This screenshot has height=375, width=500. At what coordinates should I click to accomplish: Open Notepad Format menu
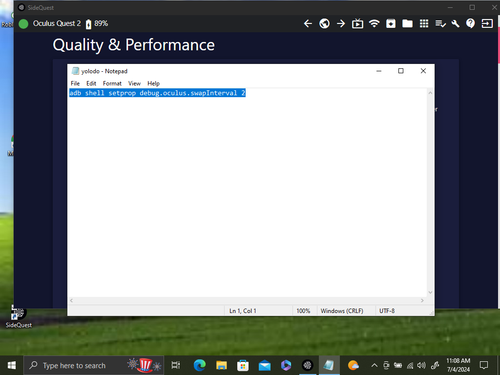tap(112, 83)
